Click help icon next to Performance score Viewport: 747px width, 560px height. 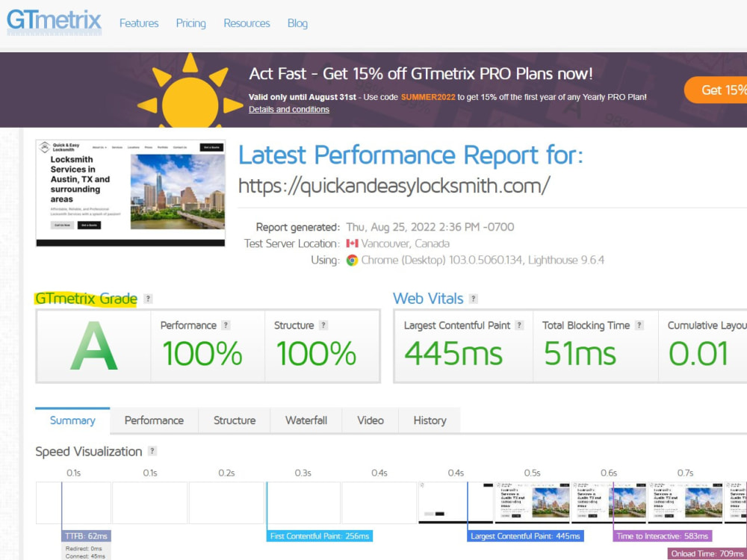click(226, 326)
